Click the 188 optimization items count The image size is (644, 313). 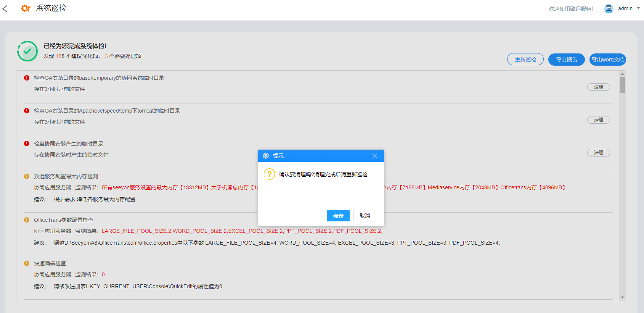(x=60, y=56)
